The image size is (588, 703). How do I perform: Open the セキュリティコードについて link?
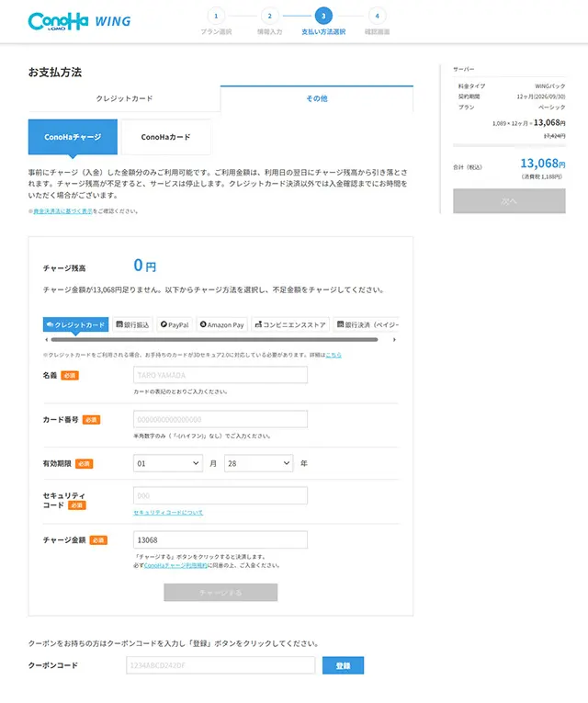pyautogui.click(x=168, y=512)
